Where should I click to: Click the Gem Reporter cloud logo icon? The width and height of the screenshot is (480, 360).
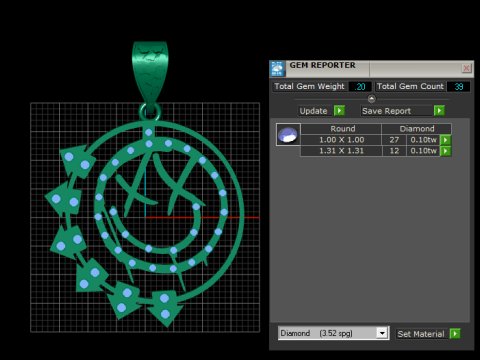click(277, 69)
